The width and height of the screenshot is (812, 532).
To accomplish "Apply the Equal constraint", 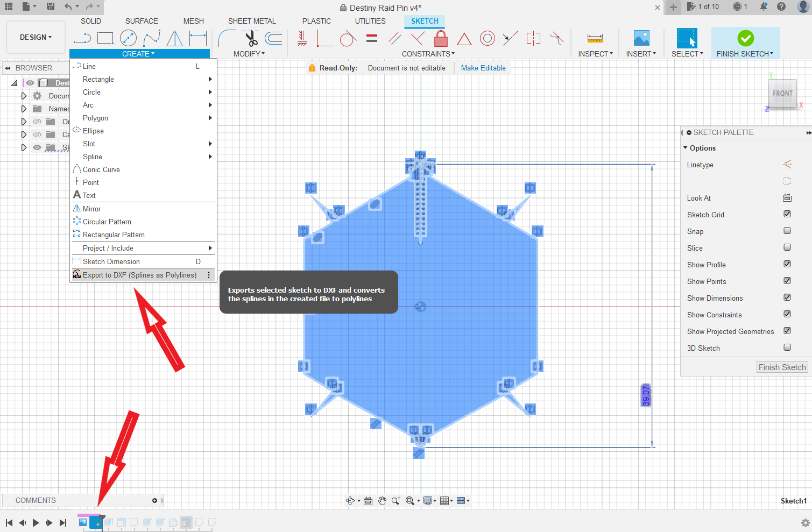I will 371,38.
